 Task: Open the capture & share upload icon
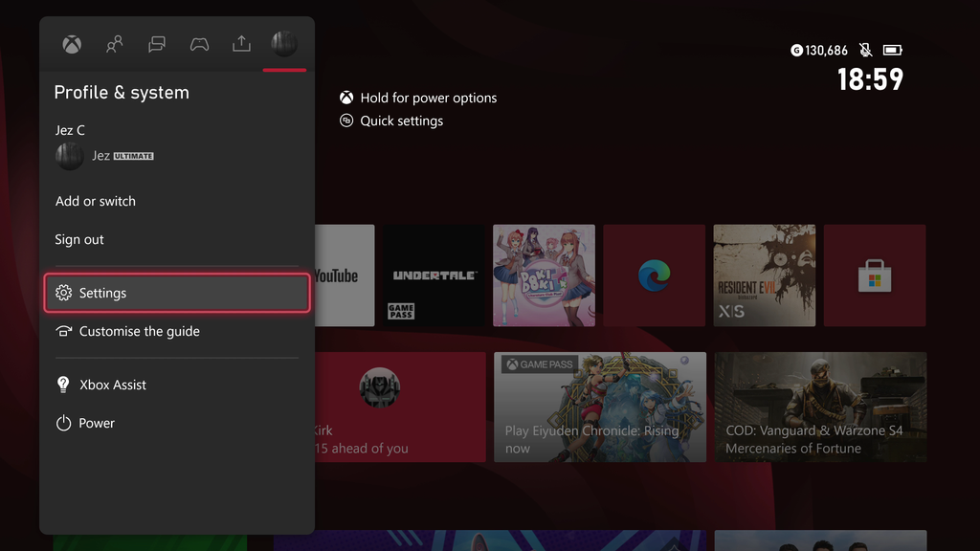(x=240, y=44)
